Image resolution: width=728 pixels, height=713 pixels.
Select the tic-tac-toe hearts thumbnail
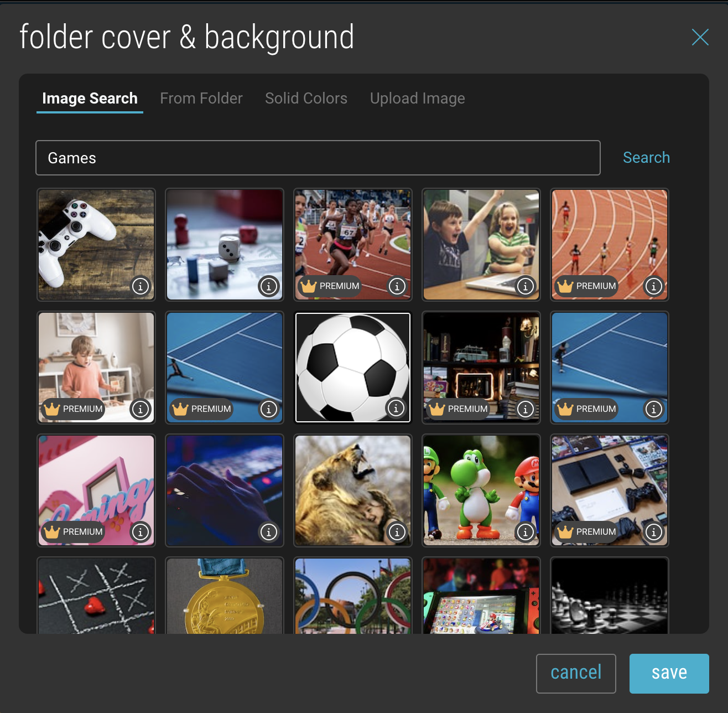click(96, 596)
